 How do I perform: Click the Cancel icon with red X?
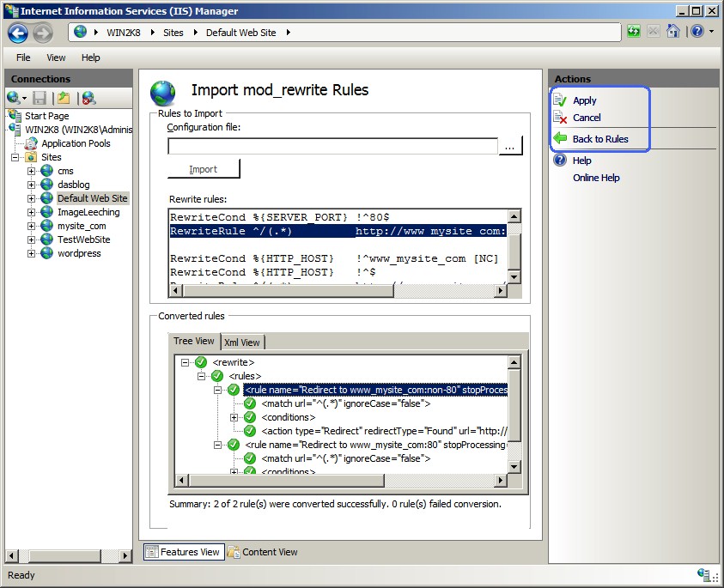click(560, 118)
